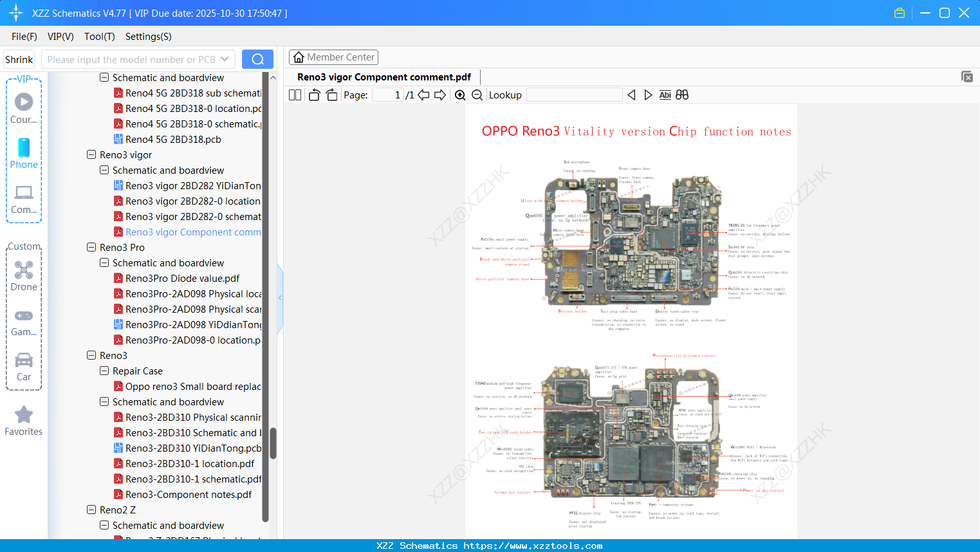Open the Settings(S) menu
The image size is (980, 552).
click(148, 37)
